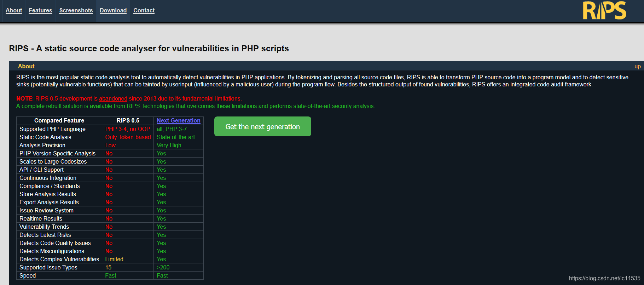Select the 'Speed' row label
The height and width of the screenshot is (285, 644).
[28, 276]
